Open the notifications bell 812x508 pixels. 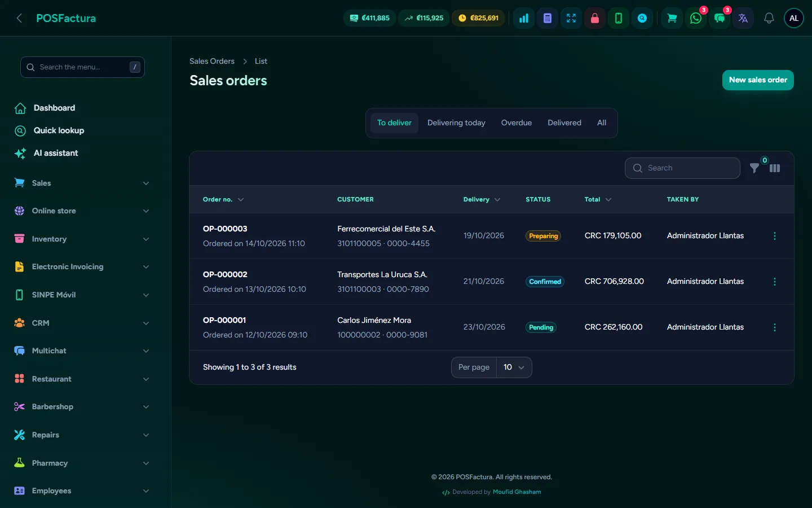(769, 18)
